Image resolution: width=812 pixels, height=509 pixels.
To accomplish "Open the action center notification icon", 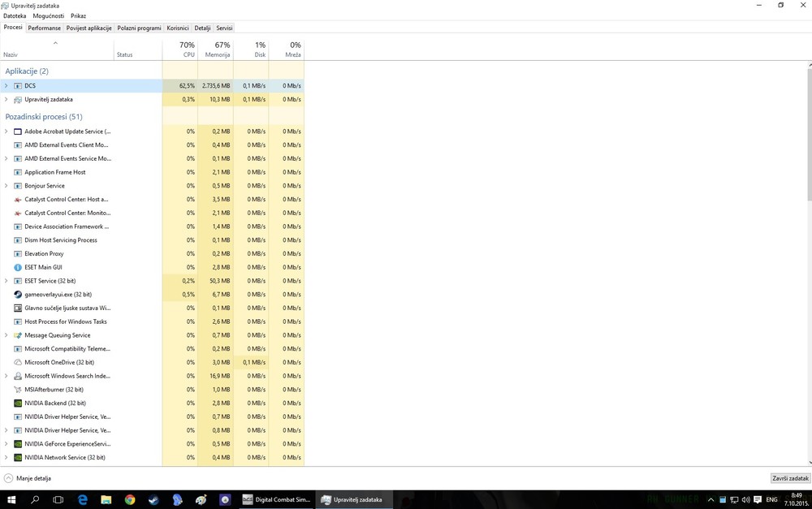I will click(x=758, y=500).
